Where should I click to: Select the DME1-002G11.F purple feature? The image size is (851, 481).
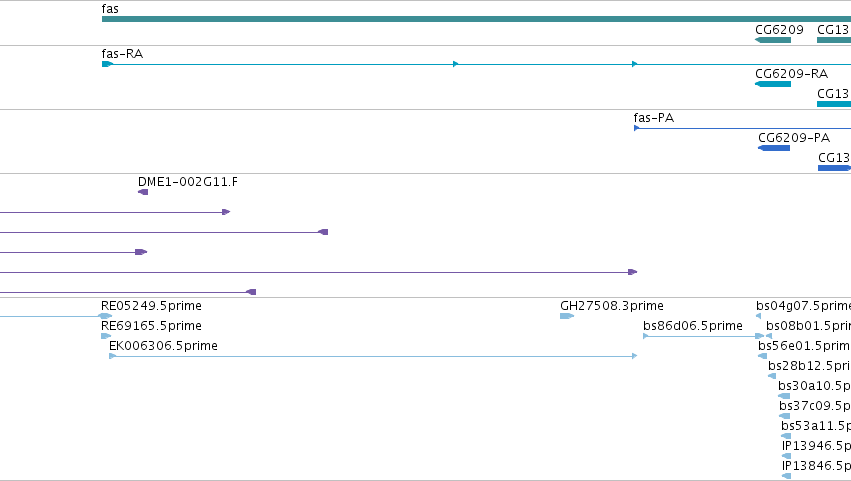pos(143,192)
